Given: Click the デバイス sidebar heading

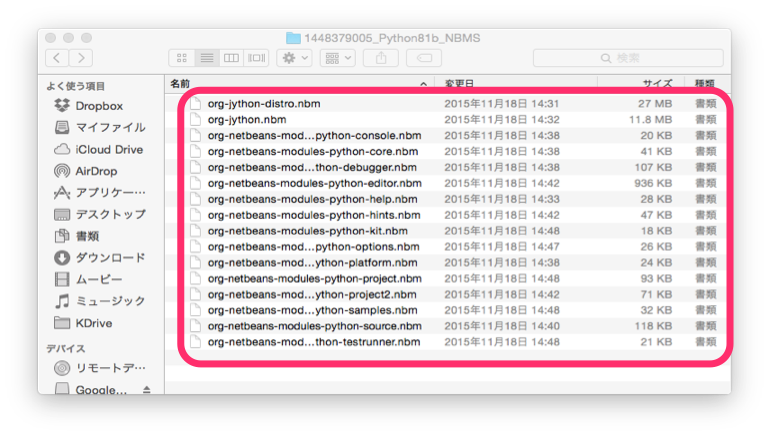Looking at the screenshot, I should [x=66, y=349].
